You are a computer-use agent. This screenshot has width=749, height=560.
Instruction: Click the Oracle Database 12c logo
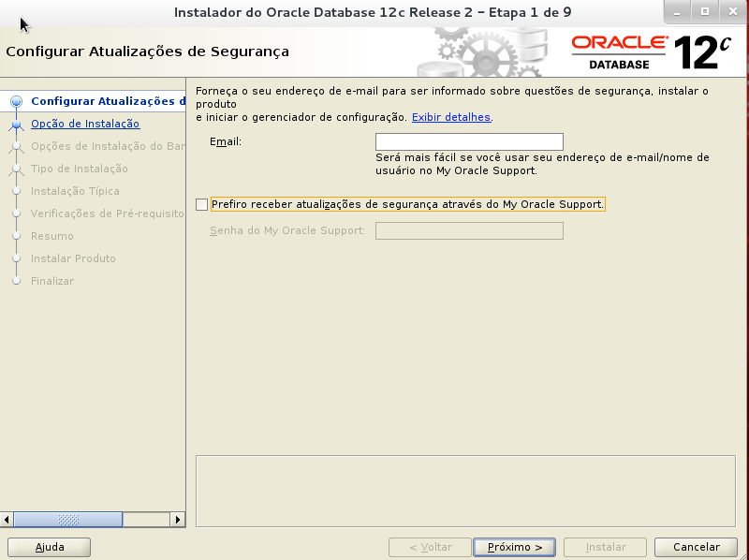(x=652, y=52)
